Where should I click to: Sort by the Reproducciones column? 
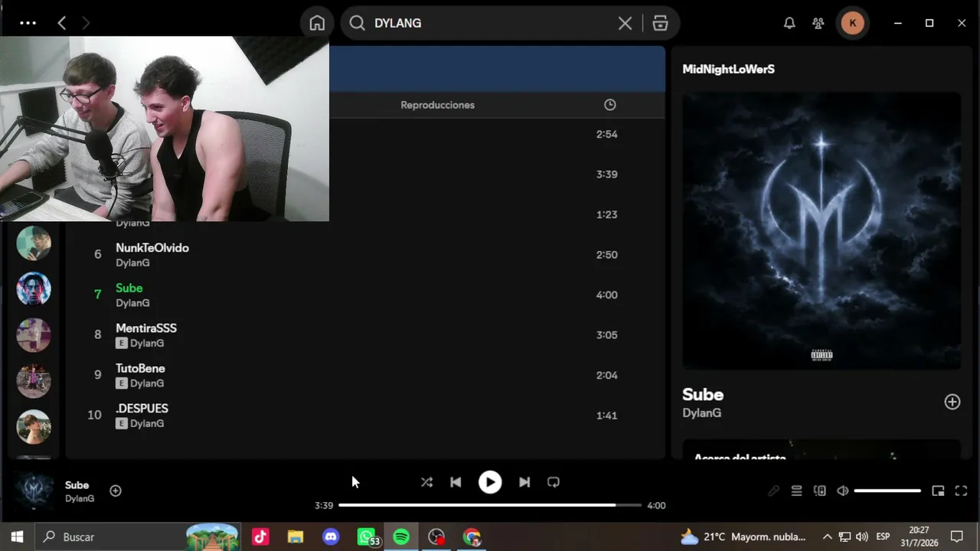tap(437, 105)
